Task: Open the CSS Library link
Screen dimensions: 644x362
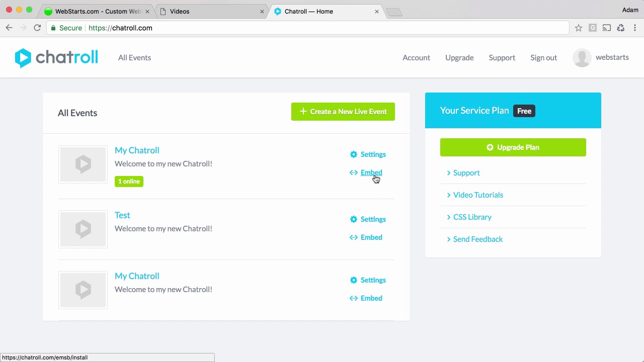Action: (x=472, y=217)
